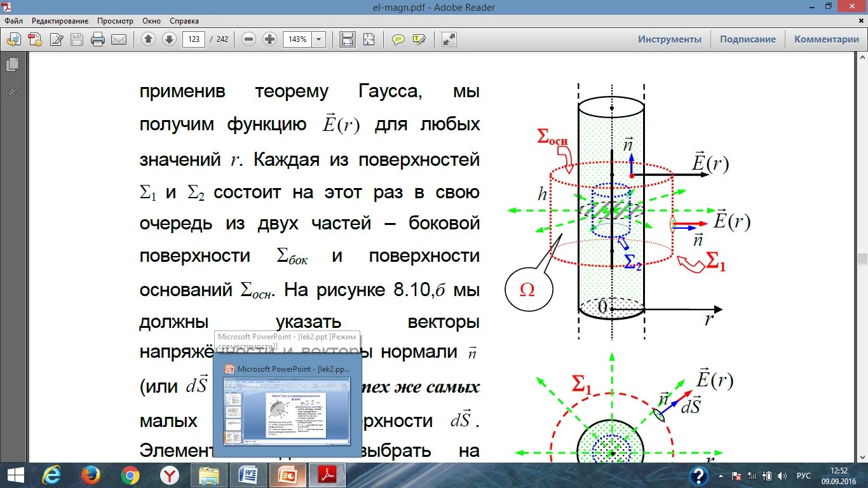
Task: Click the create PDF online icon
Action: [34, 39]
